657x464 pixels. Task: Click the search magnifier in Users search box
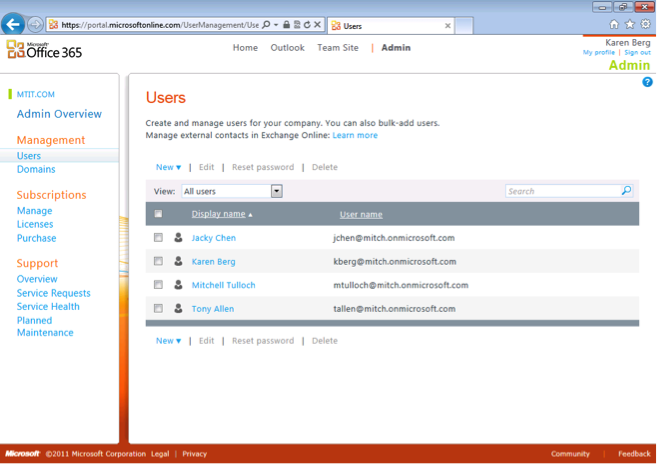[x=626, y=191]
